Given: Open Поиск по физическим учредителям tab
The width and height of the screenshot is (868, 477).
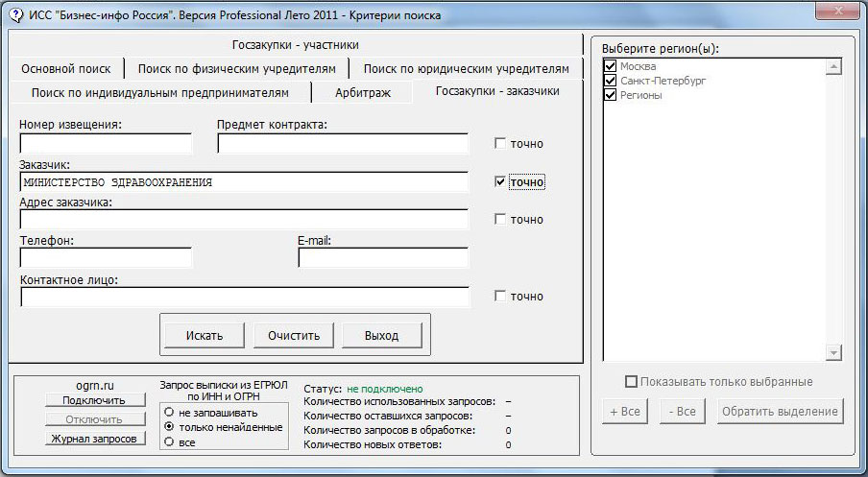Looking at the screenshot, I should coord(236,68).
